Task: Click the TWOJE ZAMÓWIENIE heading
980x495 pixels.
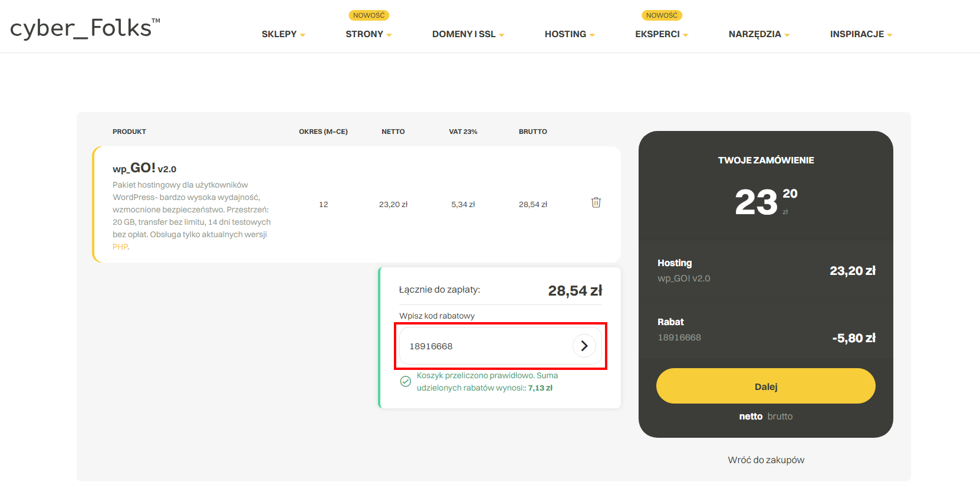Action: click(x=766, y=160)
